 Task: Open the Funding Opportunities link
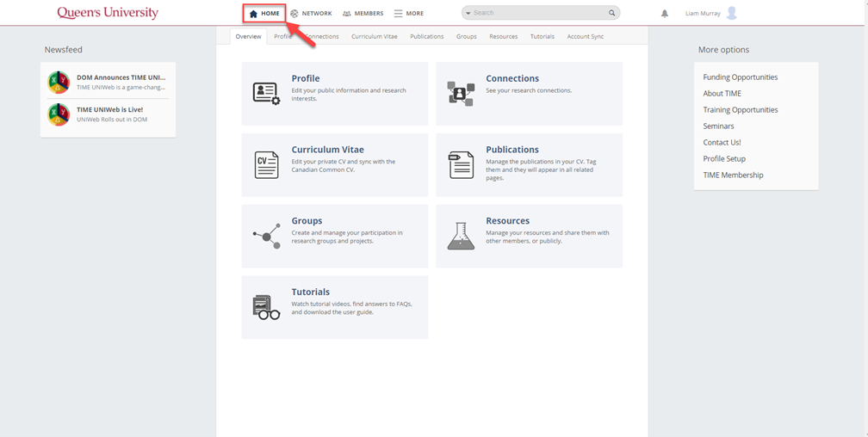coord(740,77)
